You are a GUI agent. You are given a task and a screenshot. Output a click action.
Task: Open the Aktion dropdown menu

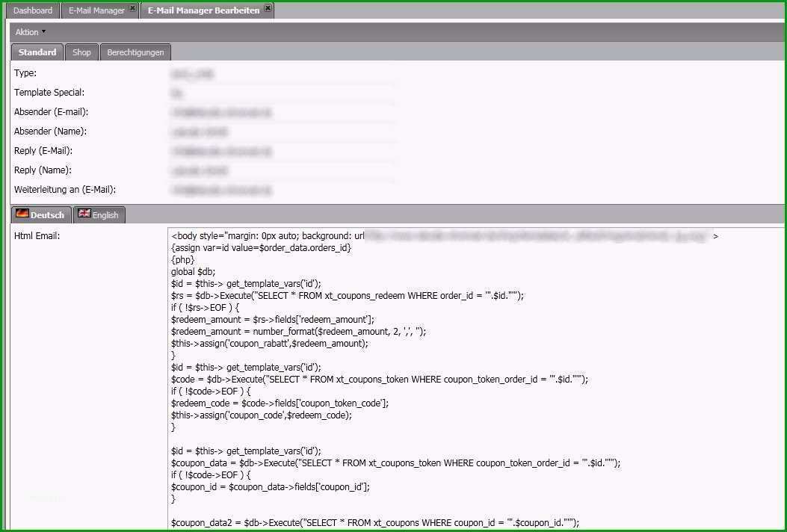[x=30, y=32]
